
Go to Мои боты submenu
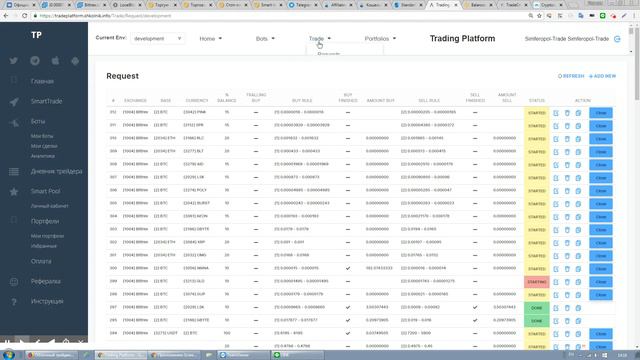(x=42, y=136)
